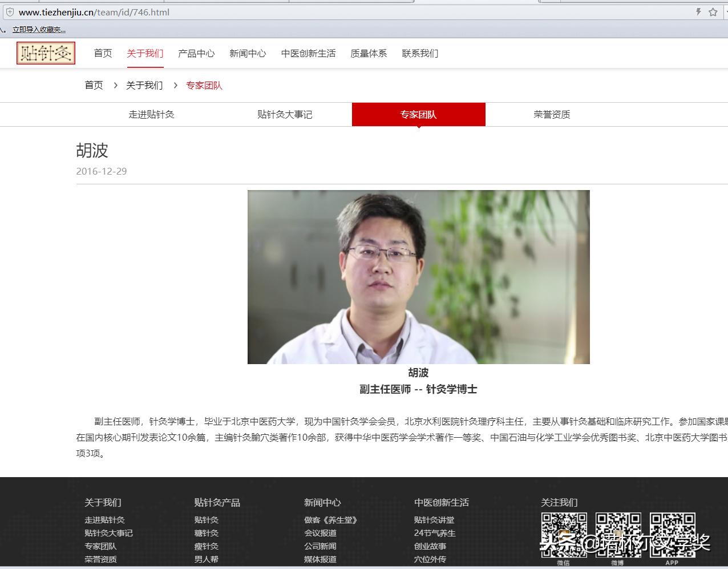This screenshot has width=728, height=569.
Task: Open 联系我们 from the navigation bar
Action: (x=420, y=53)
